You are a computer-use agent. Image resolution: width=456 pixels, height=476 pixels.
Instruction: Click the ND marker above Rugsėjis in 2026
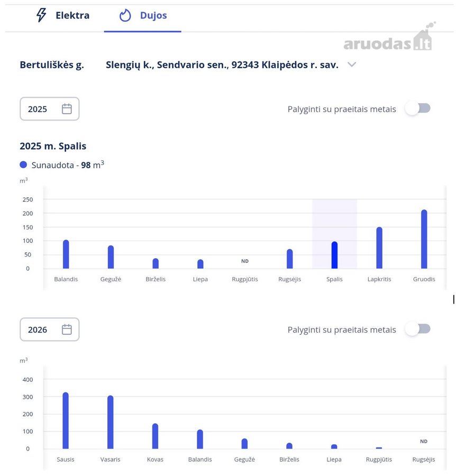point(424,442)
